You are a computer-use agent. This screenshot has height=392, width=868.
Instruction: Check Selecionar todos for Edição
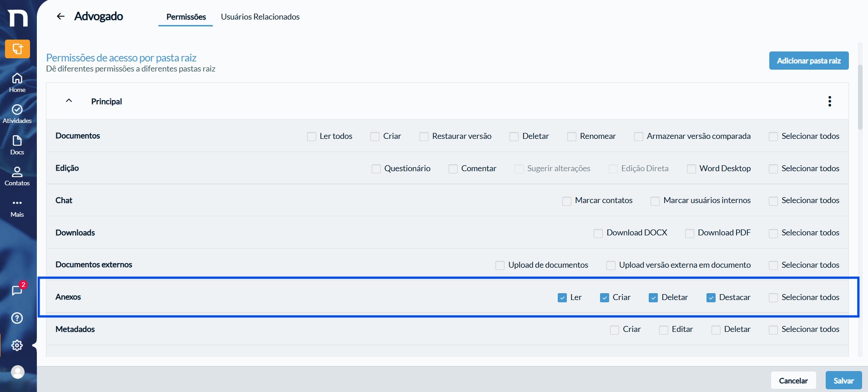[773, 169]
